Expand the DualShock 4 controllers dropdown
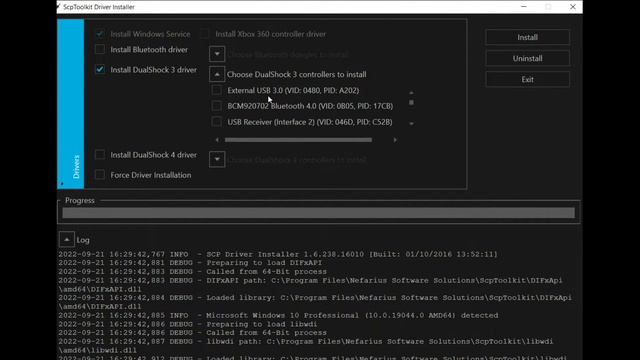Screen dimensions: 640x360 tap(217, 159)
